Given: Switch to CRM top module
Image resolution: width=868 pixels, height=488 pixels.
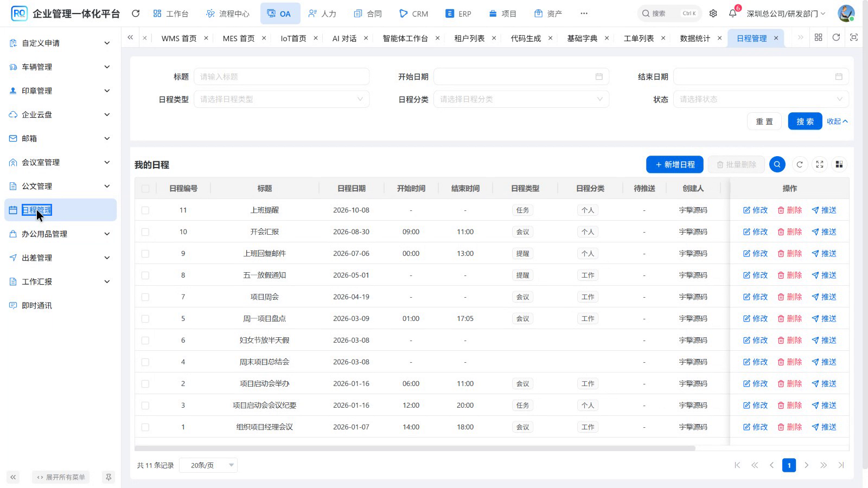Looking at the screenshot, I should pyautogui.click(x=414, y=14).
